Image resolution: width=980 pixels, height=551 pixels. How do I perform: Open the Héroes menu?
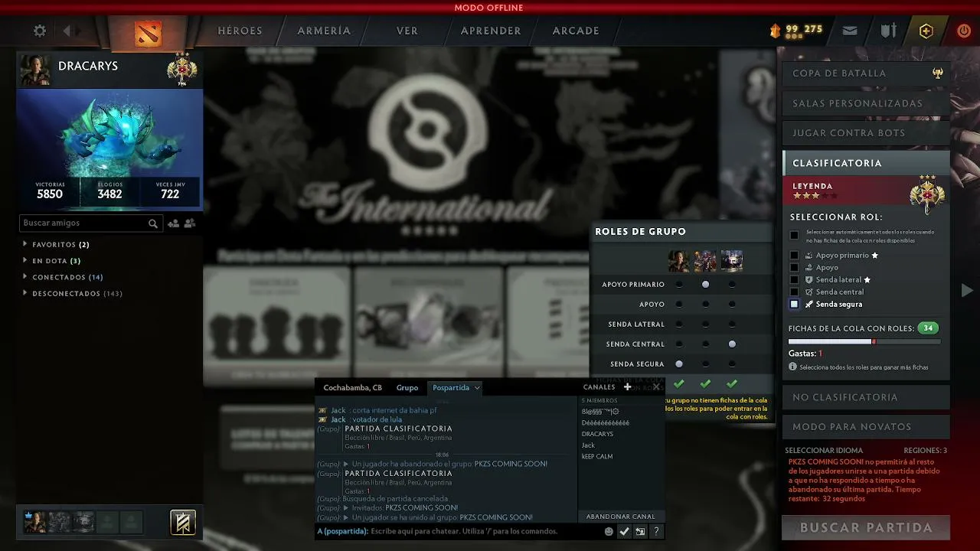tap(240, 31)
